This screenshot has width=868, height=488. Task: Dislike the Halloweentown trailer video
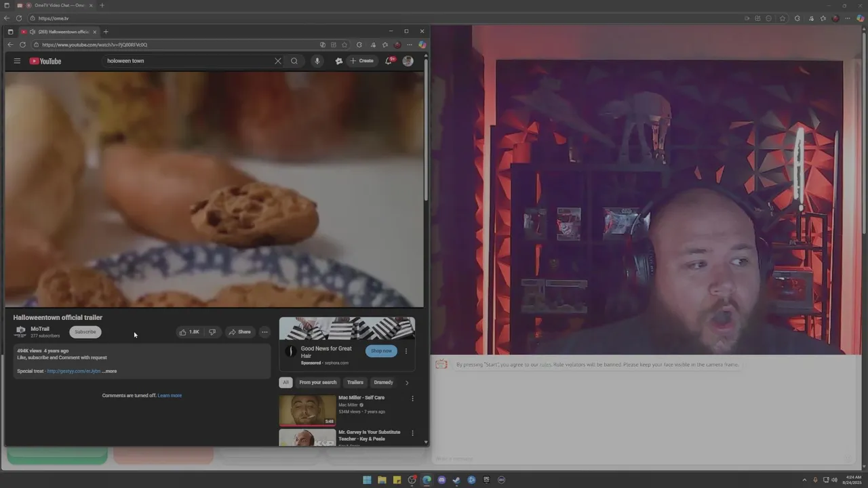click(x=212, y=332)
